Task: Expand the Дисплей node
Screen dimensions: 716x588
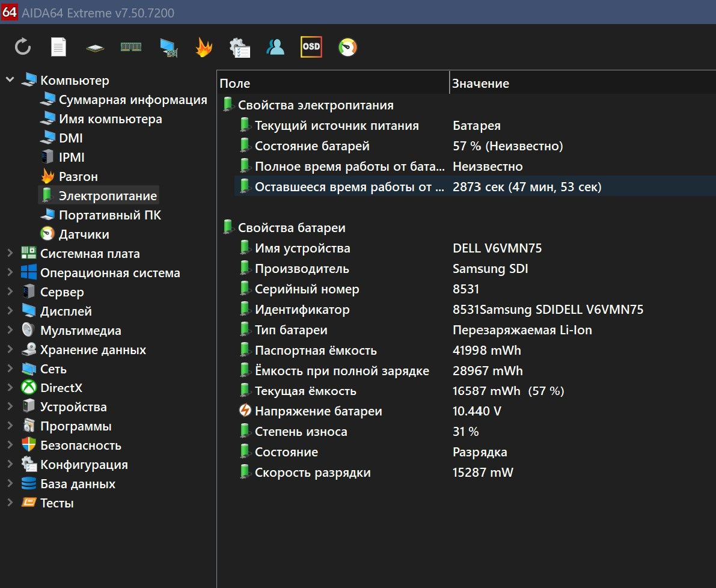Action: (10, 310)
